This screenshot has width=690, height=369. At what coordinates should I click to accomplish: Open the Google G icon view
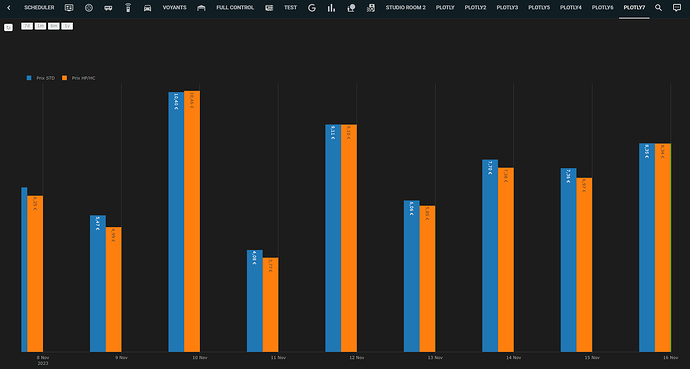(312, 8)
